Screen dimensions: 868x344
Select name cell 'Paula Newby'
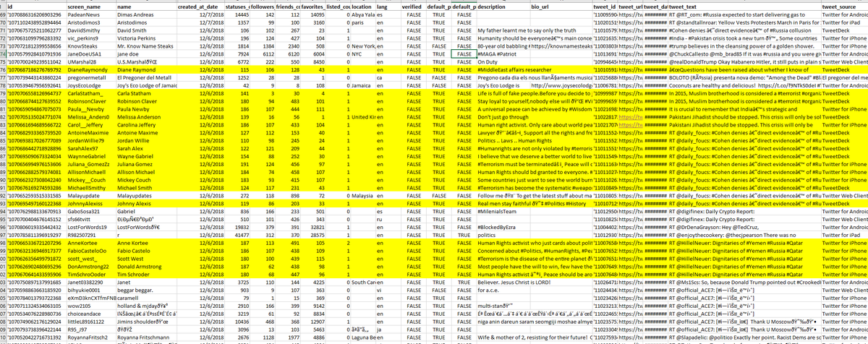tap(145, 111)
